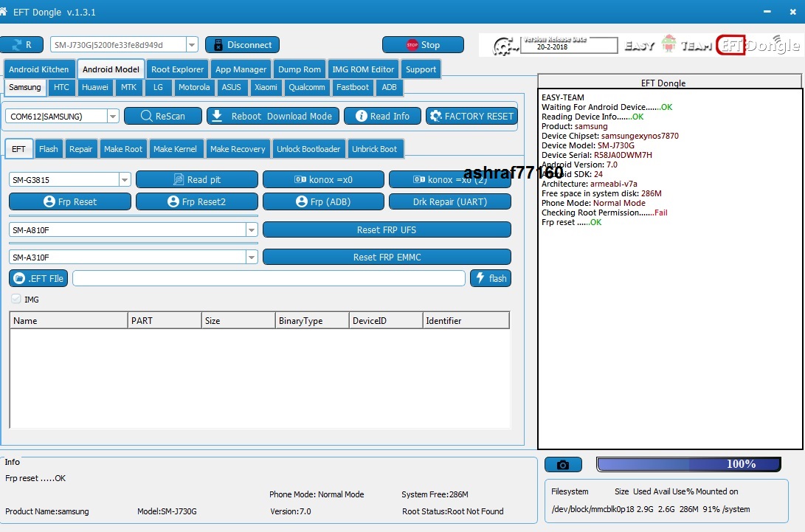Click the DeviceID column header
The image size is (805, 532).
(x=386, y=320)
